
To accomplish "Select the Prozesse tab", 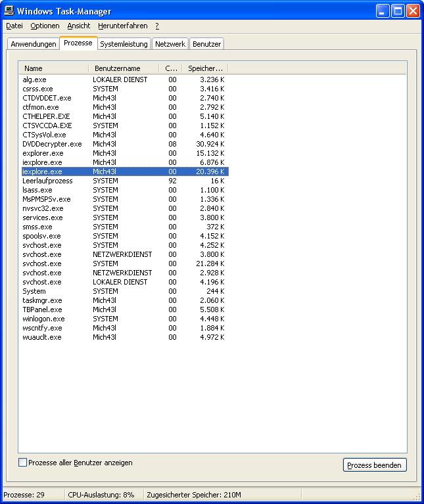I will (78, 43).
